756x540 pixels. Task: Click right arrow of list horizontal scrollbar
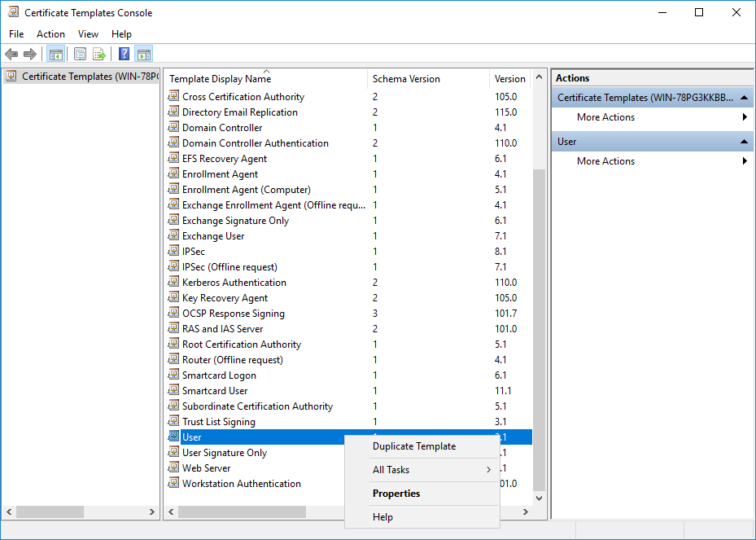point(526,511)
